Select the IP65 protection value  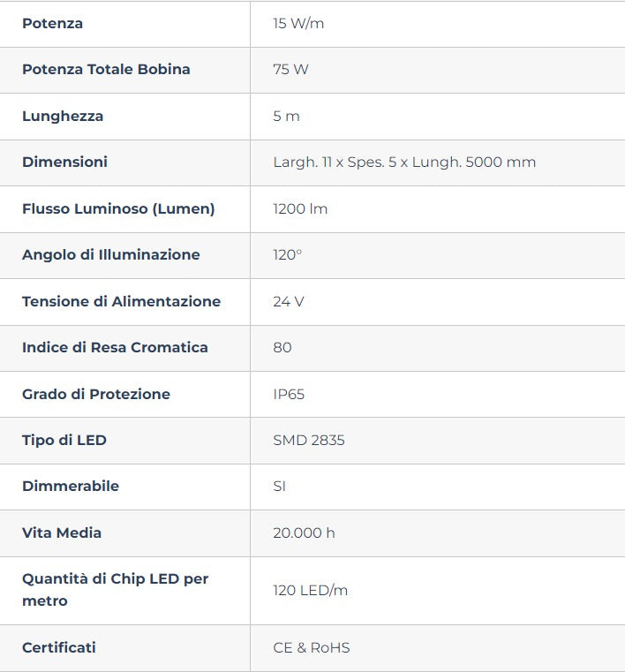point(289,395)
